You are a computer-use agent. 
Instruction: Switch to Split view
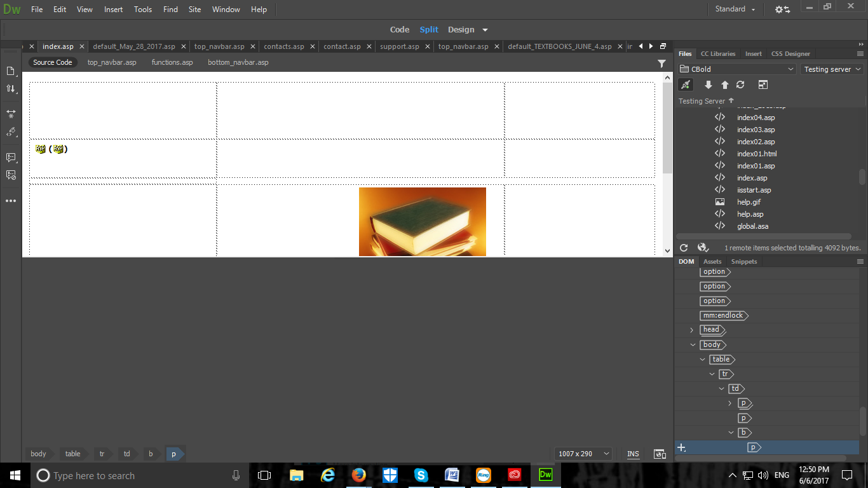tap(429, 29)
